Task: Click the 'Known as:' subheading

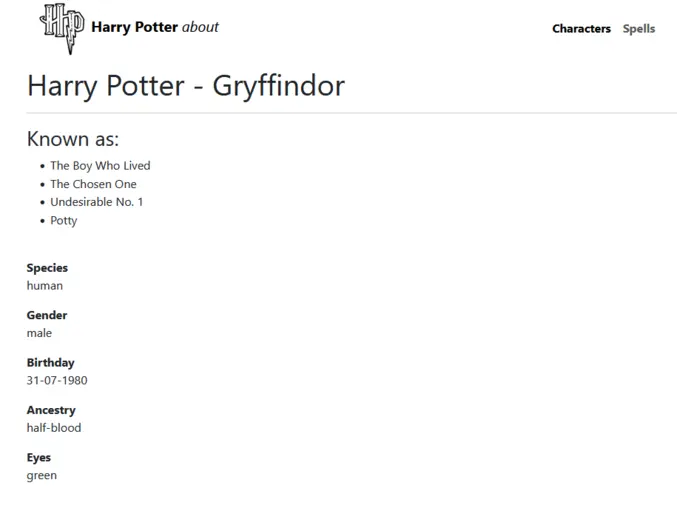Action: [x=73, y=139]
